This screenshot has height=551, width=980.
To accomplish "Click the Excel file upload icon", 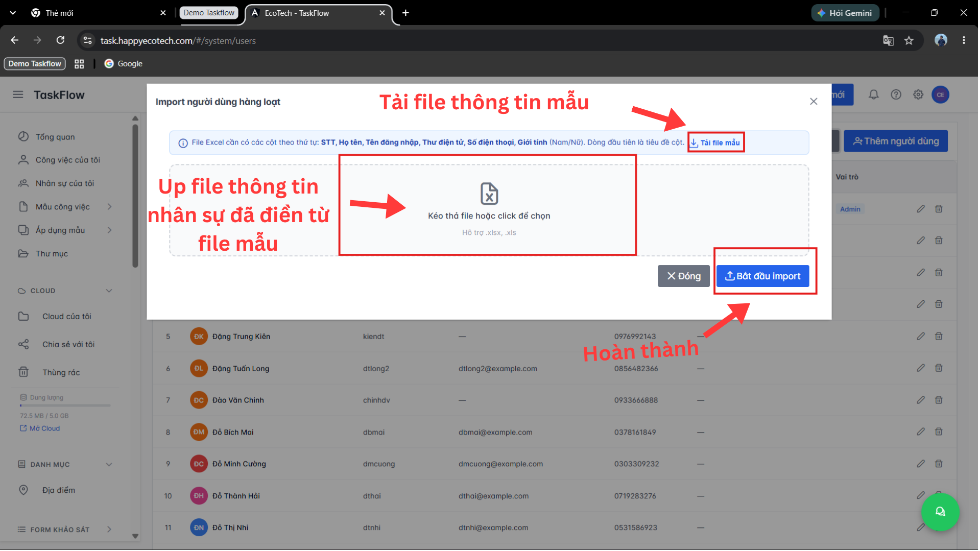I will (x=490, y=194).
